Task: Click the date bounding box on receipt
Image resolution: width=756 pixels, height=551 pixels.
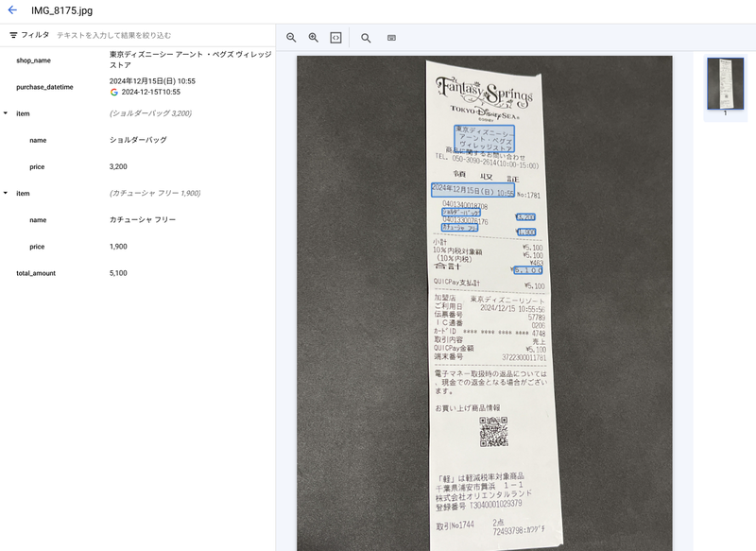Action: (x=473, y=190)
